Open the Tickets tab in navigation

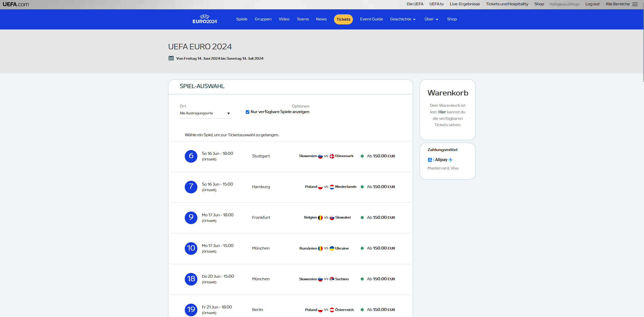click(x=343, y=19)
